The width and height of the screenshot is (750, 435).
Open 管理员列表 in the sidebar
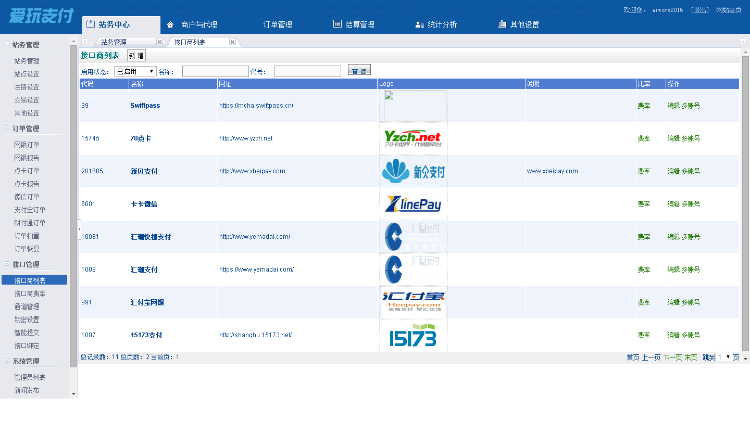(x=30, y=377)
